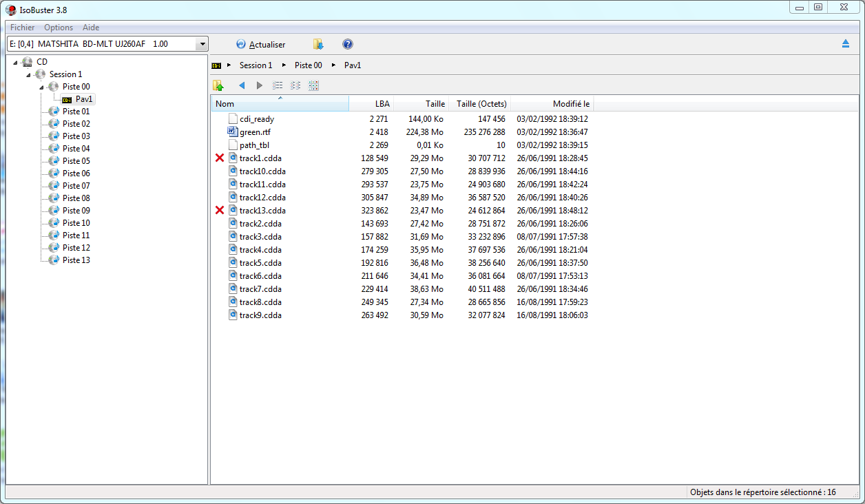Click the grey forward arrow
This screenshot has height=504, width=865.
click(260, 85)
